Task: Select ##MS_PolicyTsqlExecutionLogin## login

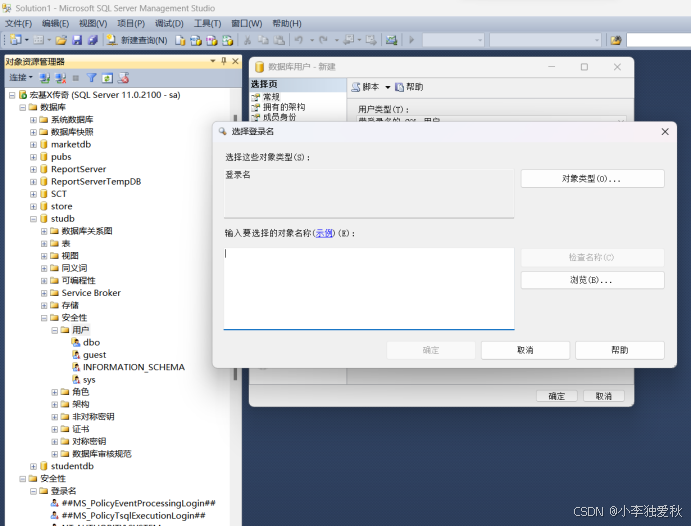Action: click(x=133, y=515)
